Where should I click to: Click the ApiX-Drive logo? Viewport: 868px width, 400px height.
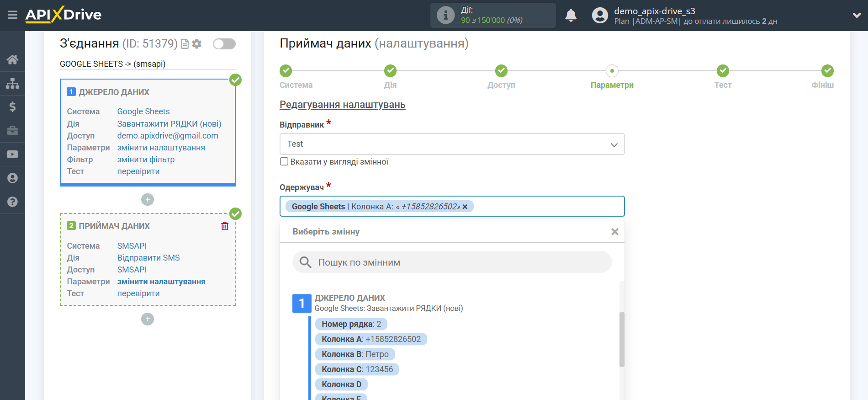pos(64,15)
